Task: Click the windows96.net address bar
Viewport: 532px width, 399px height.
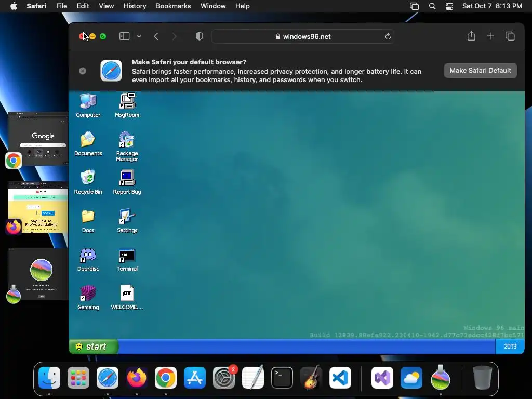Action: pos(303,37)
